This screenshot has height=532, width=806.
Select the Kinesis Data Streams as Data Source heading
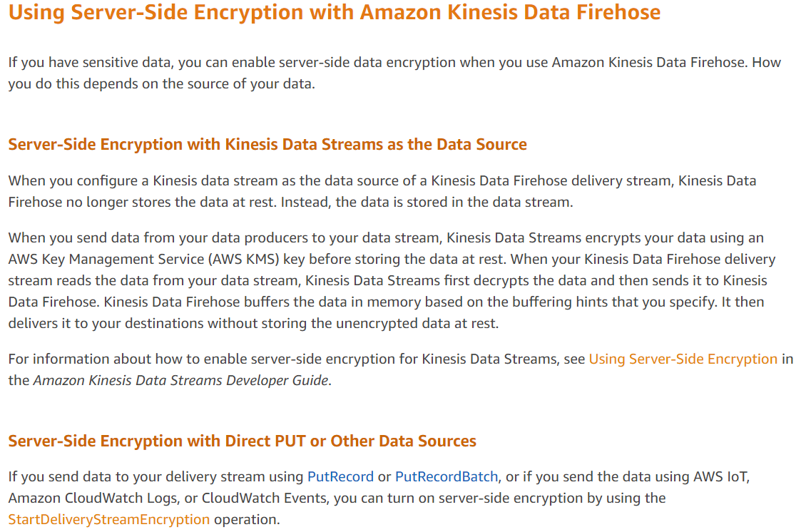click(x=267, y=144)
